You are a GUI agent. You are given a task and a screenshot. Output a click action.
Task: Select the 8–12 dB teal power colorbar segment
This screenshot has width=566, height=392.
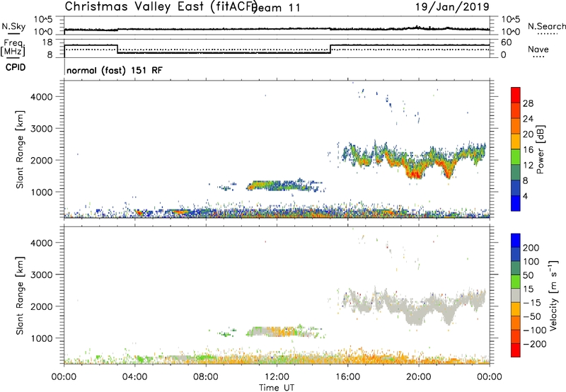click(x=516, y=172)
